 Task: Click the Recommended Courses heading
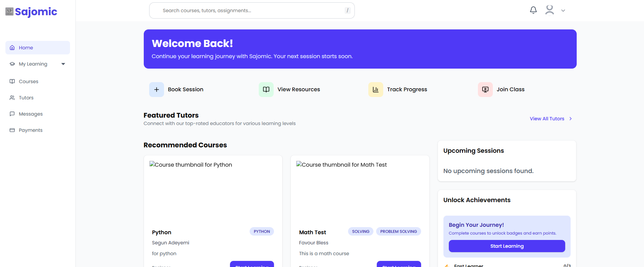(x=185, y=145)
